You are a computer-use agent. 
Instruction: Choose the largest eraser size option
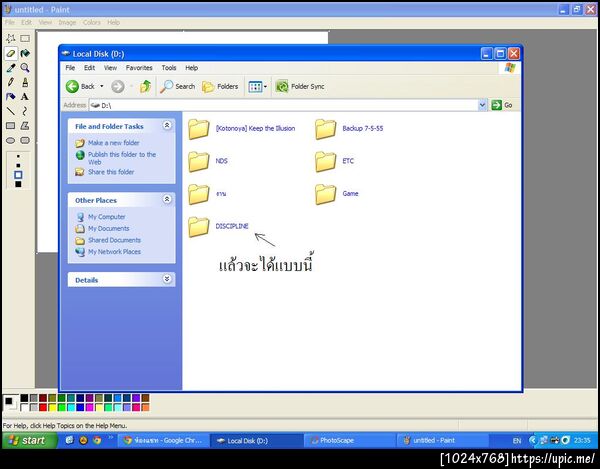[x=18, y=184]
